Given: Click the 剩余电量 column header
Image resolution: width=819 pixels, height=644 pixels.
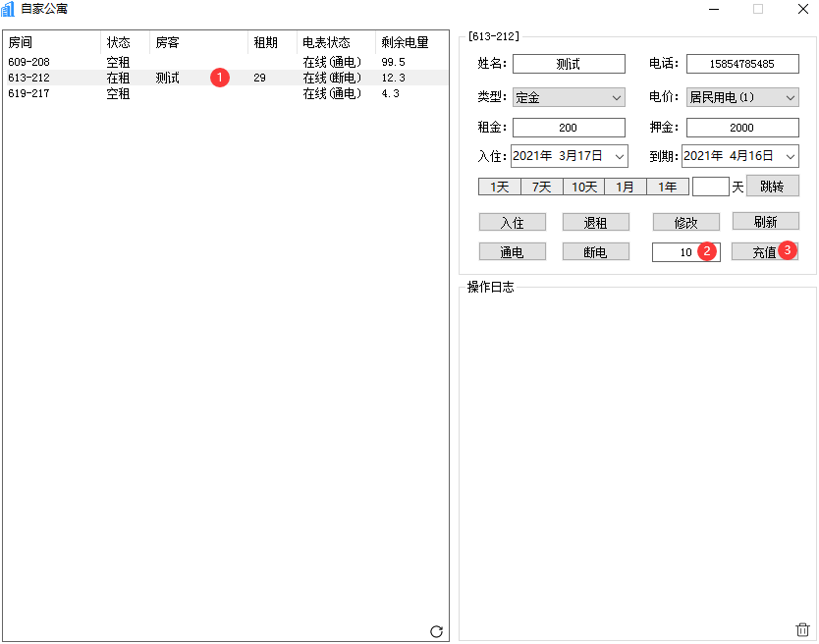Looking at the screenshot, I should tap(411, 42).
